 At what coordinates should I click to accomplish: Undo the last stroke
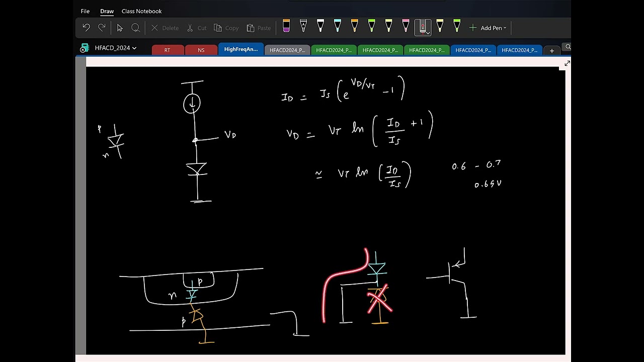(x=86, y=28)
